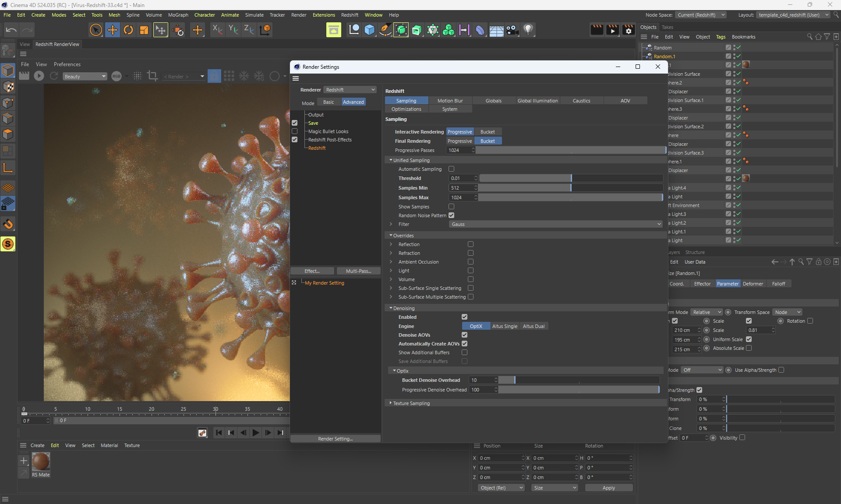Toggle Random Noise Pattern checkbox
Screen dimensions: 841x504
pyautogui.click(x=451, y=215)
